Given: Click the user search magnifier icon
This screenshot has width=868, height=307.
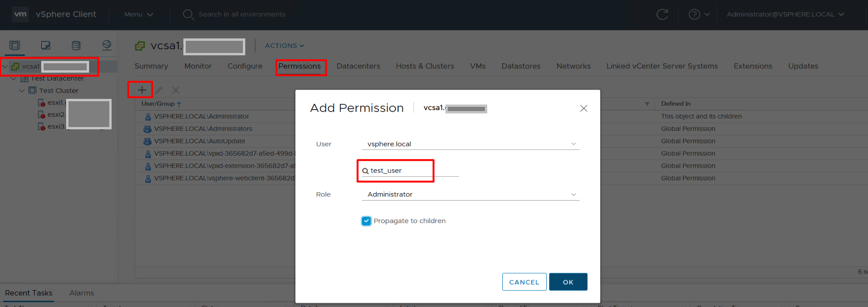Looking at the screenshot, I should pyautogui.click(x=365, y=171).
